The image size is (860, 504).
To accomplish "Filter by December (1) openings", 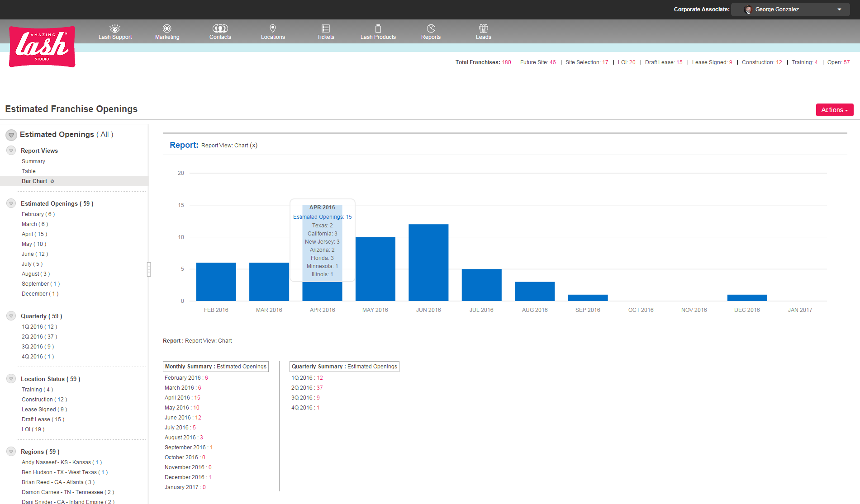I will [x=40, y=294].
